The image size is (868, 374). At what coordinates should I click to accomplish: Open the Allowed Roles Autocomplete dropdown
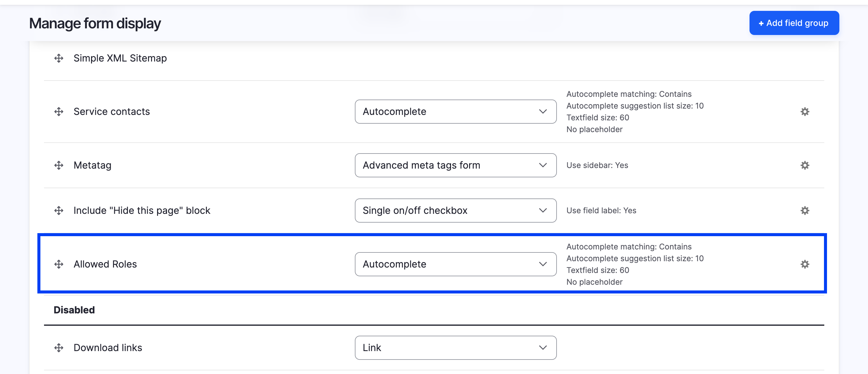(x=455, y=264)
